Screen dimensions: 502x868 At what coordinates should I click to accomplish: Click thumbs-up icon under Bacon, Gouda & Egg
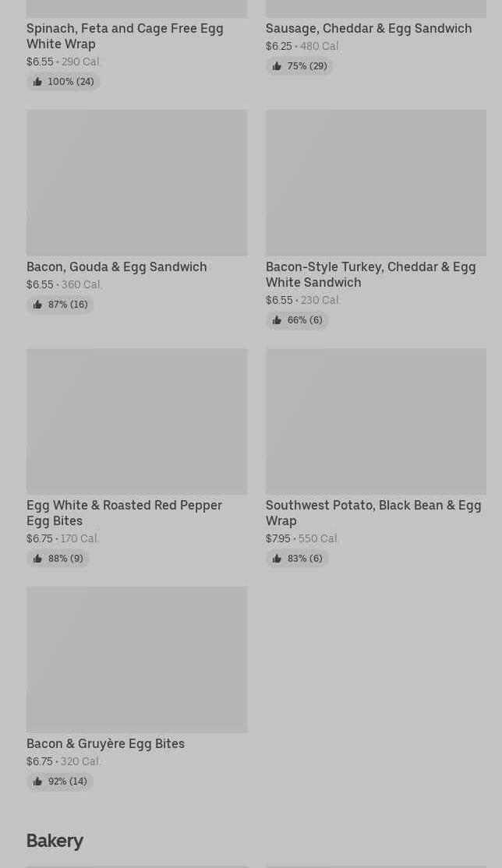tap(37, 305)
